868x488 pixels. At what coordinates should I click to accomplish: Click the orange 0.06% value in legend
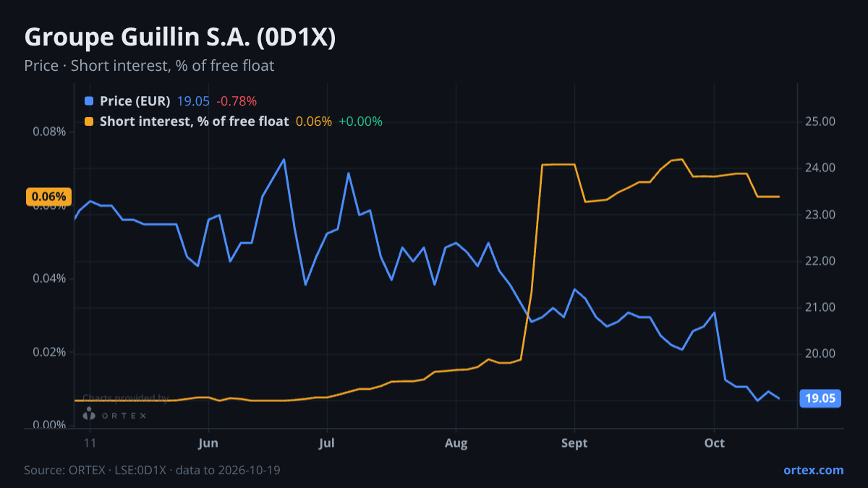[314, 121]
